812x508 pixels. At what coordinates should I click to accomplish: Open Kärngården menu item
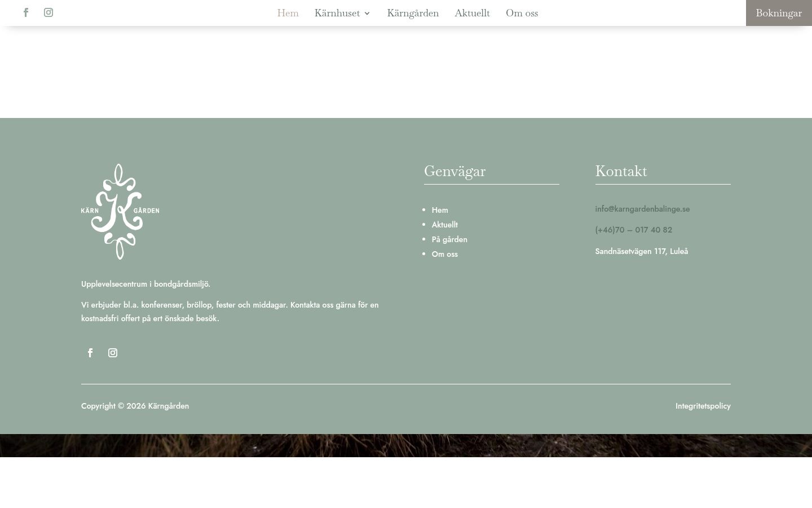pyautogui.click(x=413, y=13)
